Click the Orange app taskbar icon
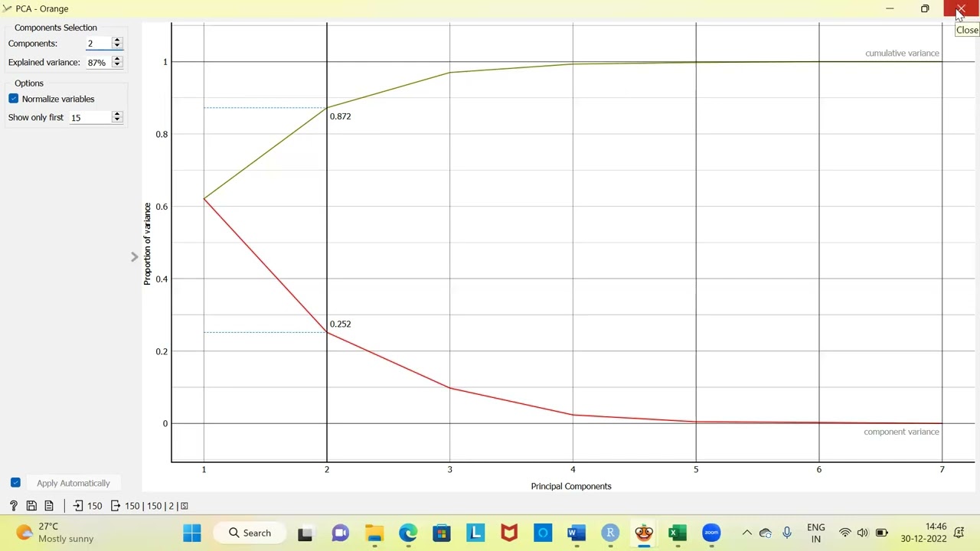Image resolution: width=980 pixels, height=551 pixels. pos(644,533)
